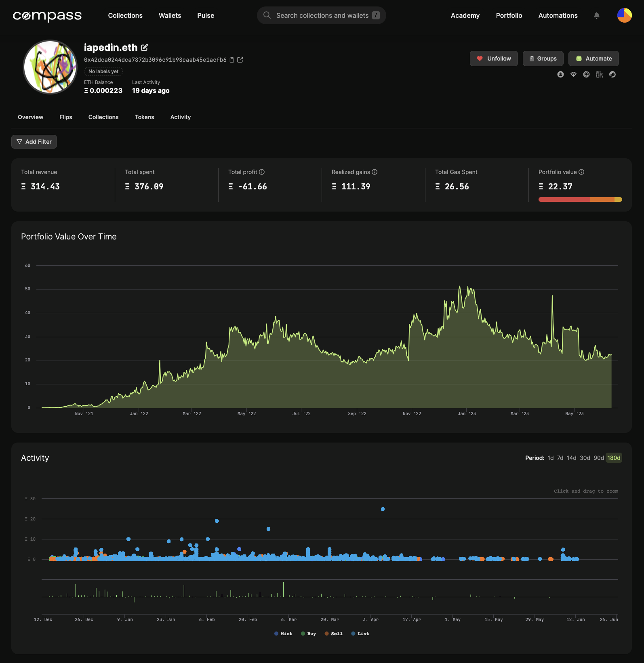Focus the search collections and wallets field
The width and height of the screenshot is (644, 663).
point(322,15)
